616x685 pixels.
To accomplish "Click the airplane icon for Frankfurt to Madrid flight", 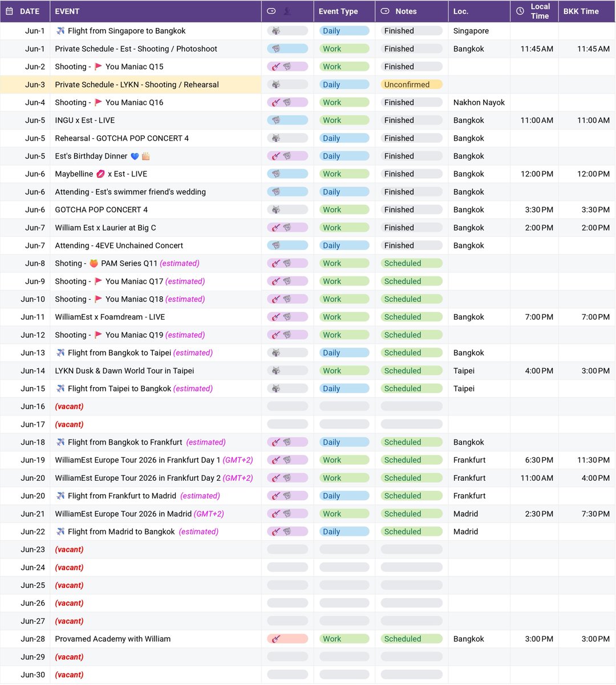I will coord(60,496).
